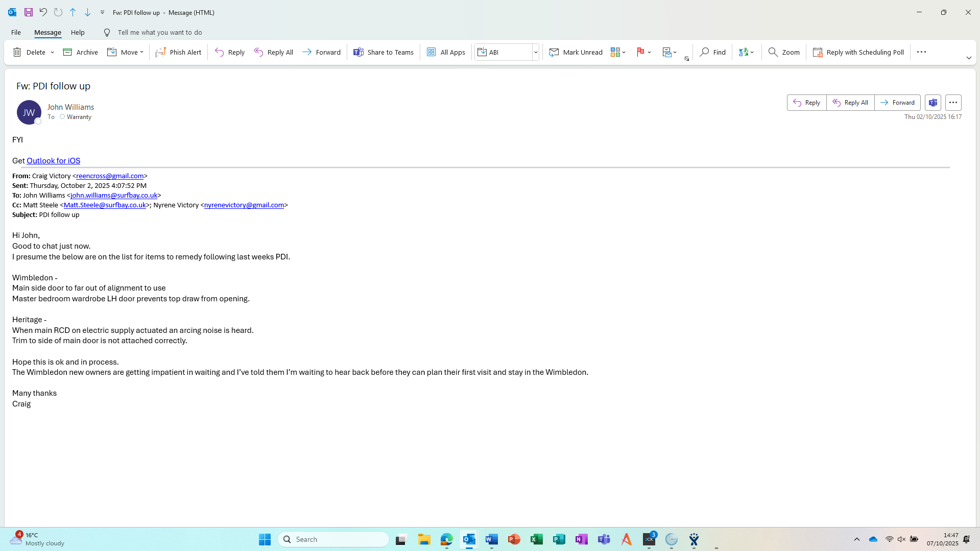Open Teams from the taskbar

point(604,539)
